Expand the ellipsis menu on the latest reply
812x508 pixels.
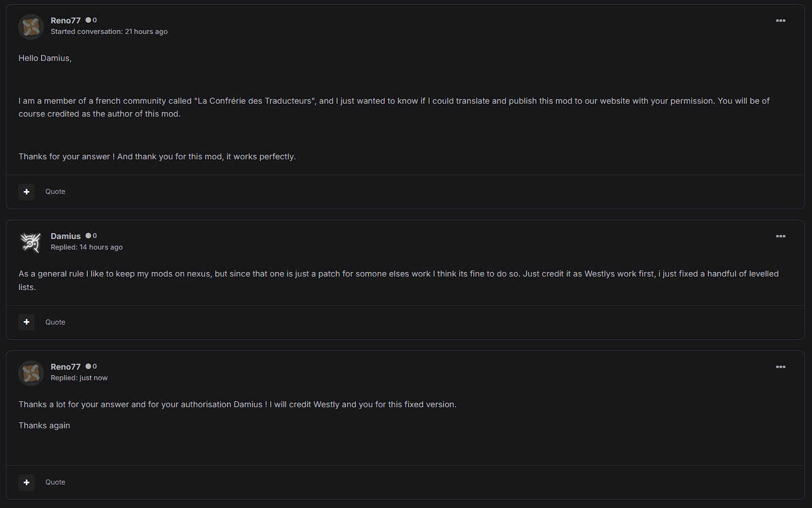click(780, 367)
